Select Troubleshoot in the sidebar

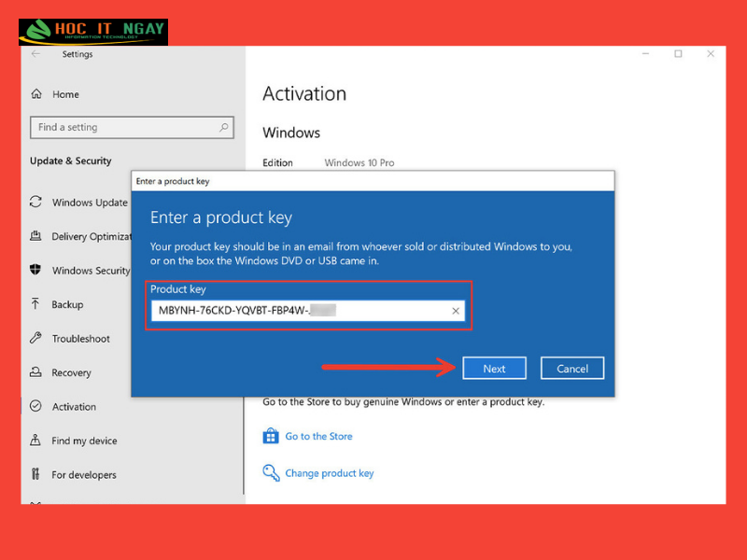tap(81, 339)
